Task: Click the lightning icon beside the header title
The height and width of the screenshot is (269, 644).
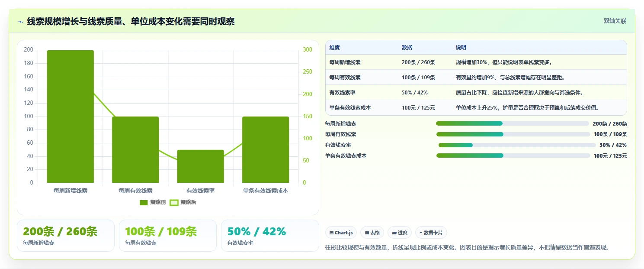Action: pyautogui.click(x=21, y=22)
